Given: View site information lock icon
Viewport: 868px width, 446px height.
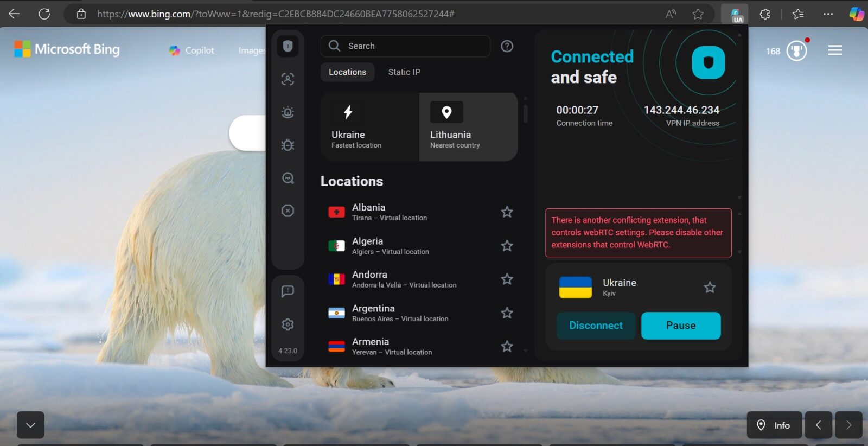Looking at the screenshot, I should tap(81, 14).
